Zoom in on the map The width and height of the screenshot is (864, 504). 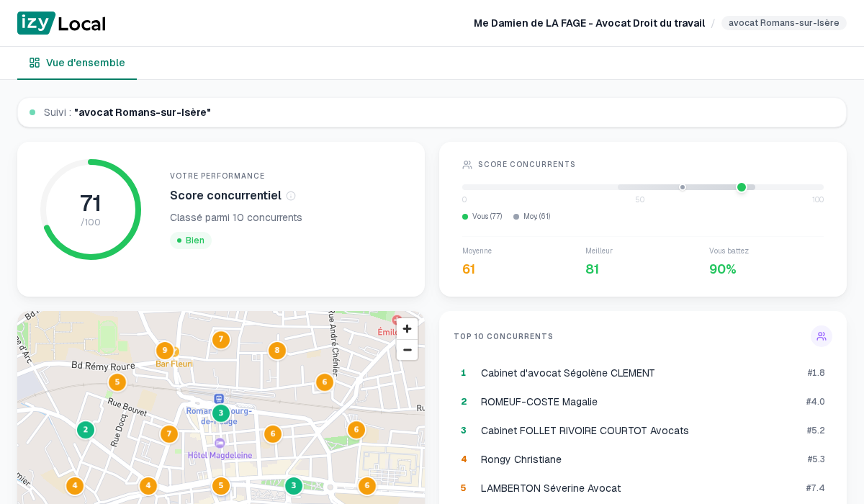point(407,329)
